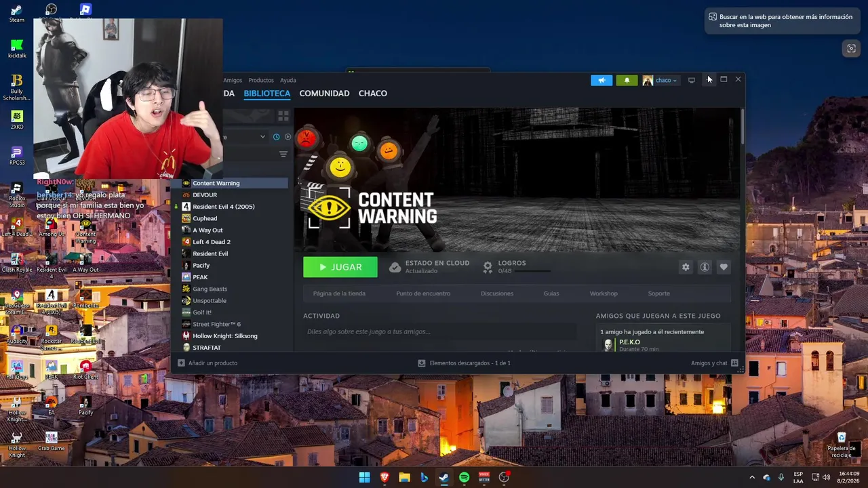Click Añadir un producto
Image resolution: width=868 pixels, height=488 pixels.
(x=208, y=363)
